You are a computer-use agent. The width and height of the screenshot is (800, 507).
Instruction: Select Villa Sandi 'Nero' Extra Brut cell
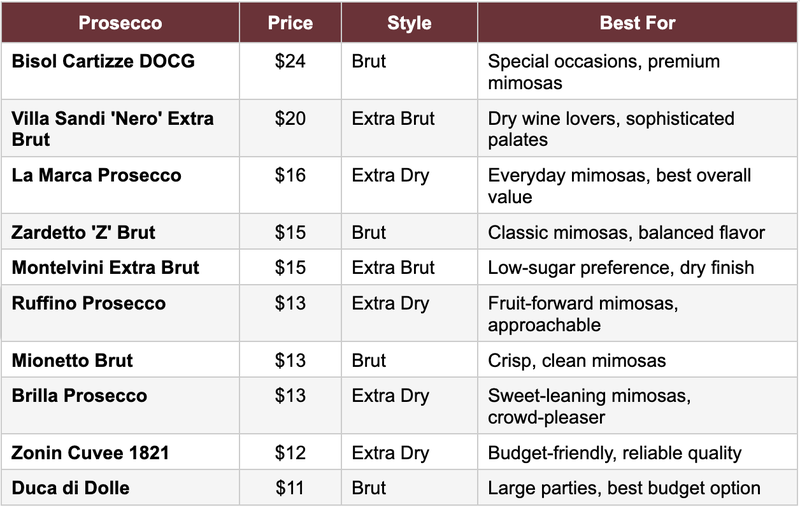pyautogui.click(x=112, y=129)
